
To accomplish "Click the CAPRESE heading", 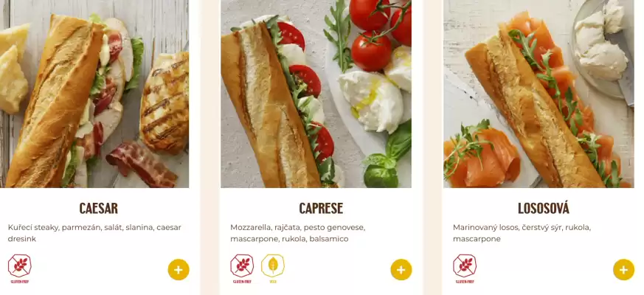I will point(321,208).
